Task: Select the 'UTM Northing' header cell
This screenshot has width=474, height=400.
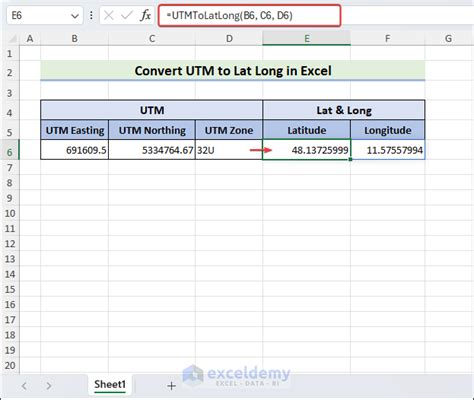Action: (x=152, y=130)
